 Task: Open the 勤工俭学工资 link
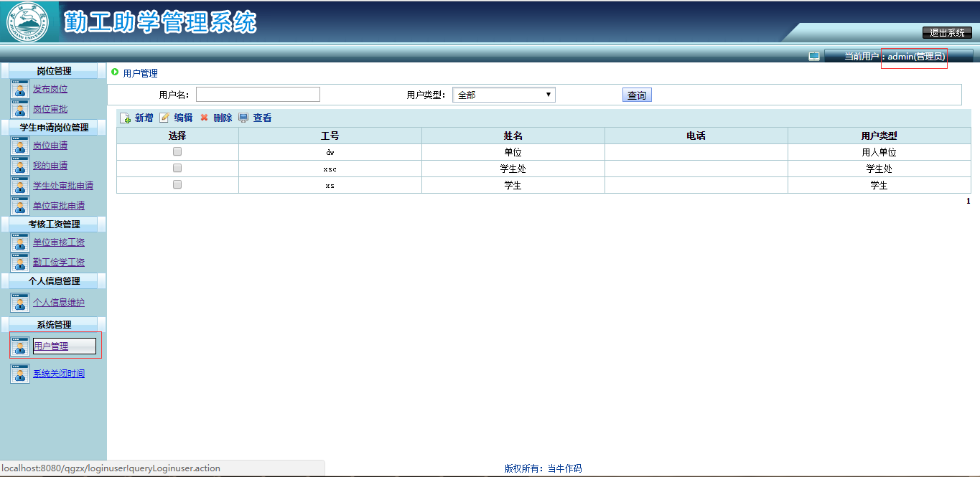click(x=59, y=263)
